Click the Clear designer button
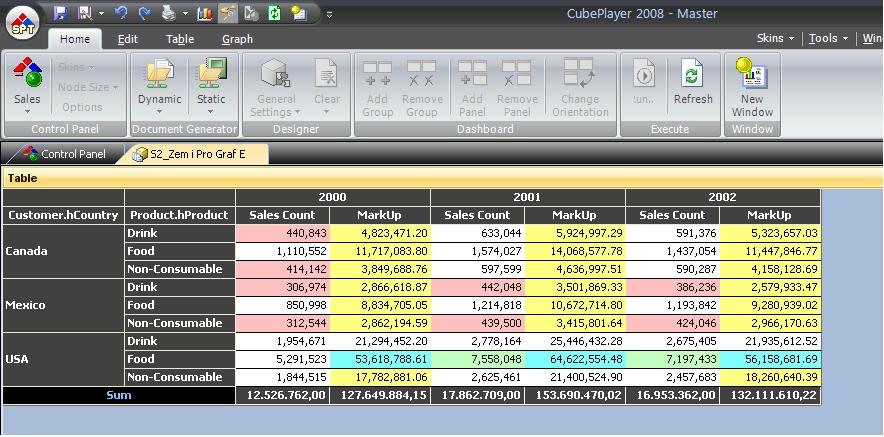 tap(327, 87)
